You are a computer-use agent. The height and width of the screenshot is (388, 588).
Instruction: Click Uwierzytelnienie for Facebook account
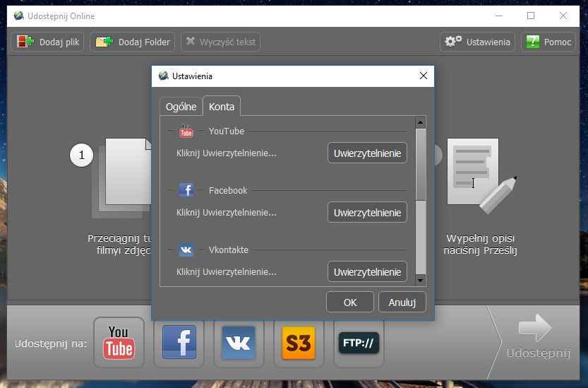click(x=367, y=212)
